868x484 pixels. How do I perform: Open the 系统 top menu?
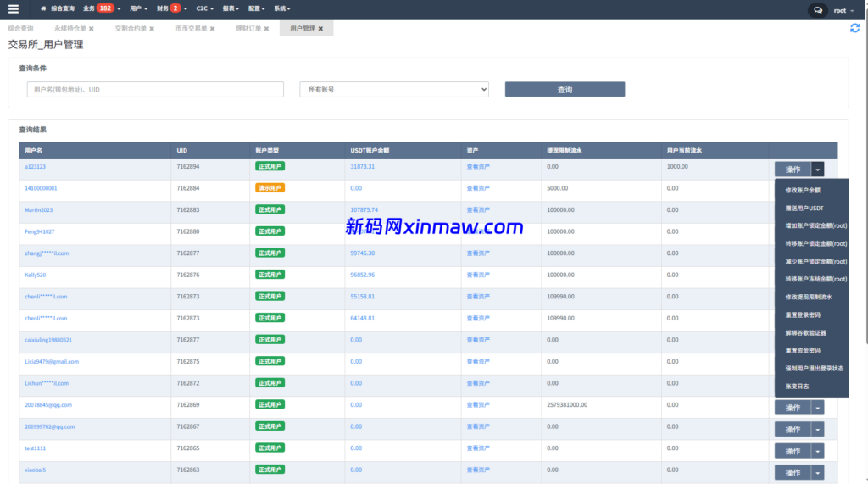coord(281,8)
